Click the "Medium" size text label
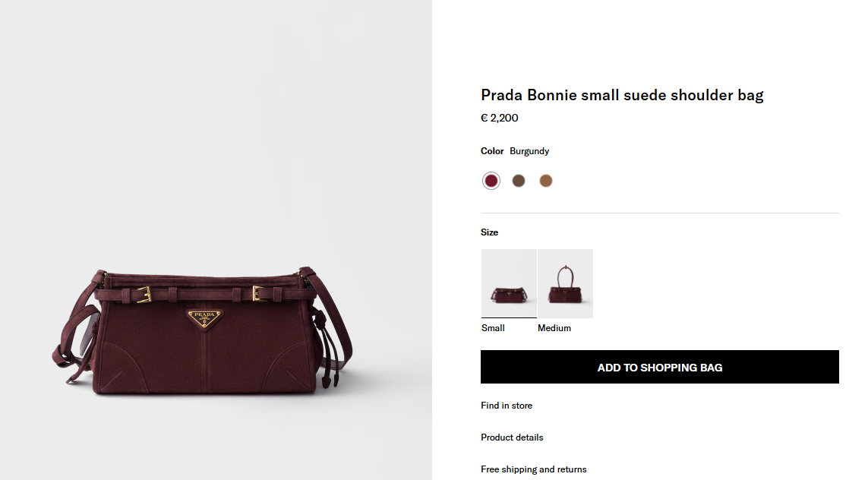Screen dimensions: 868x480 554,328
